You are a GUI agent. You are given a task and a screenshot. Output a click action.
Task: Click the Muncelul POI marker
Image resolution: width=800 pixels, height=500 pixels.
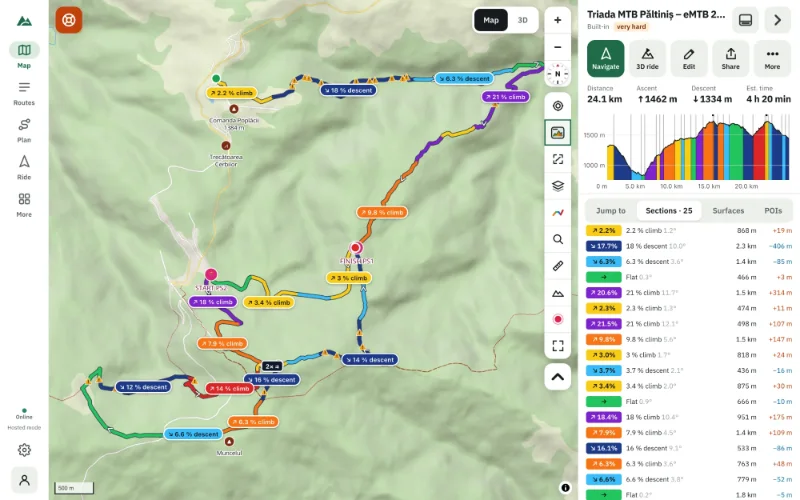click(x=230, y=441)
